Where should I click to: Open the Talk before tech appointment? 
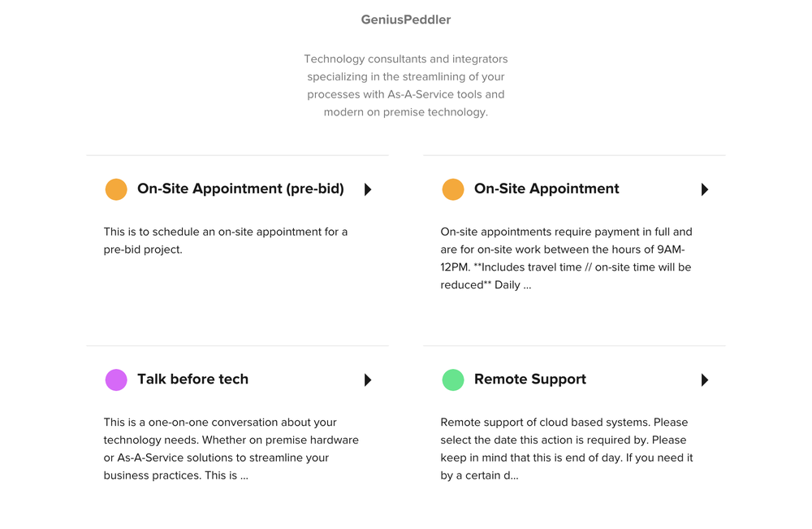(193, 379)
